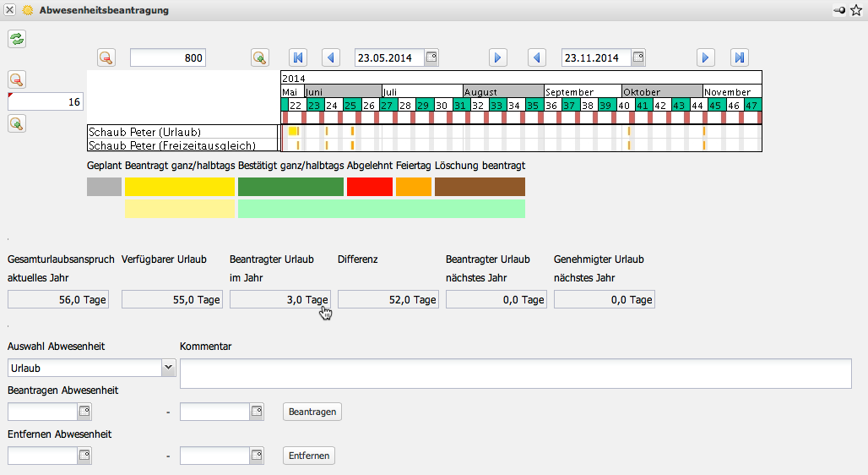Click the star icon in title bar
Screen dimensions: 868x475
click(855, 10)
